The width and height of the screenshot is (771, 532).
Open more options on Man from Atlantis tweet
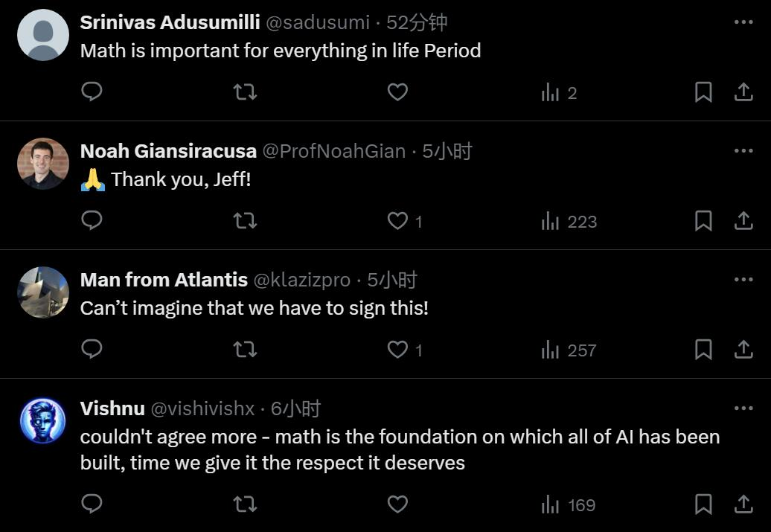tap(743, 280)
